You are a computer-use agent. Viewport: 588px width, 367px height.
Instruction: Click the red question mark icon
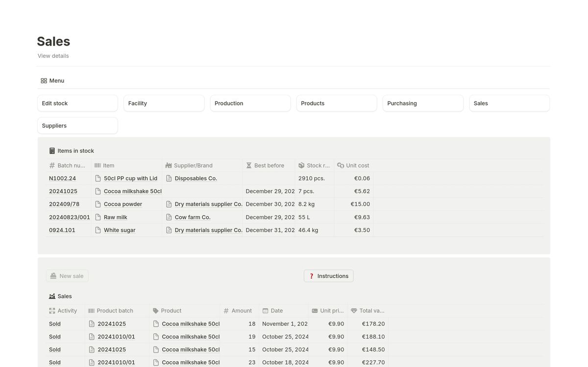click(x=311, y=276)
